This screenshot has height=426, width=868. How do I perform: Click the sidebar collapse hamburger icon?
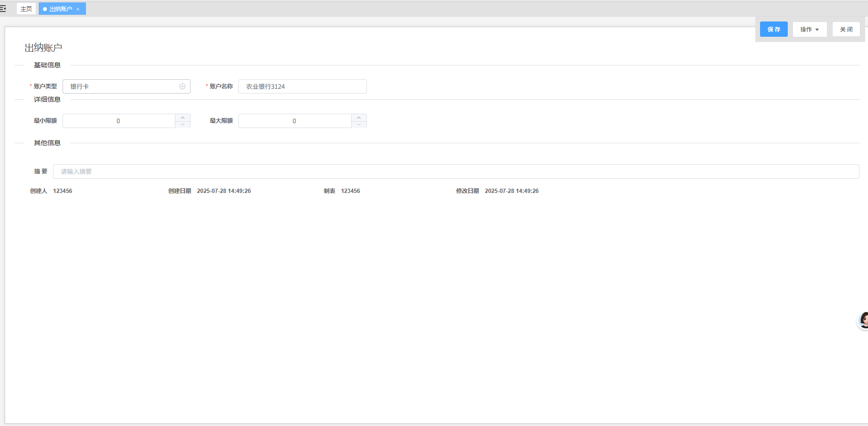(x=3, y=9)
